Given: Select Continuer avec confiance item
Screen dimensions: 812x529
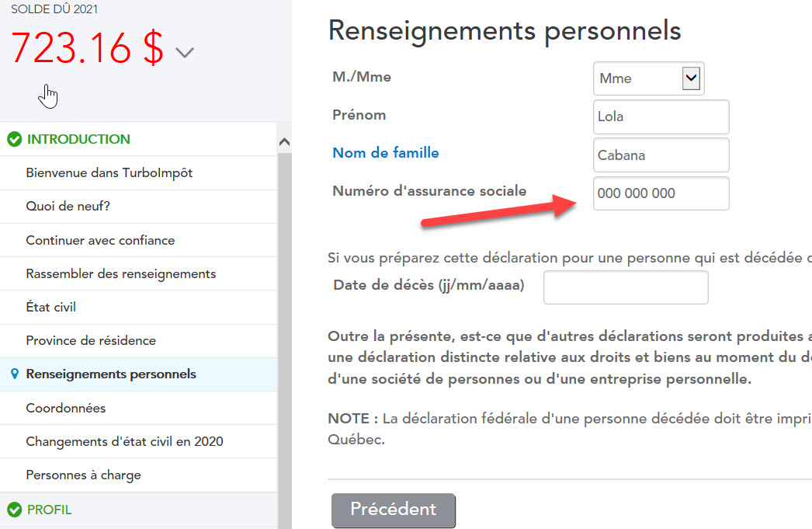Looking at the screenshot, I should tap(100, 241).
